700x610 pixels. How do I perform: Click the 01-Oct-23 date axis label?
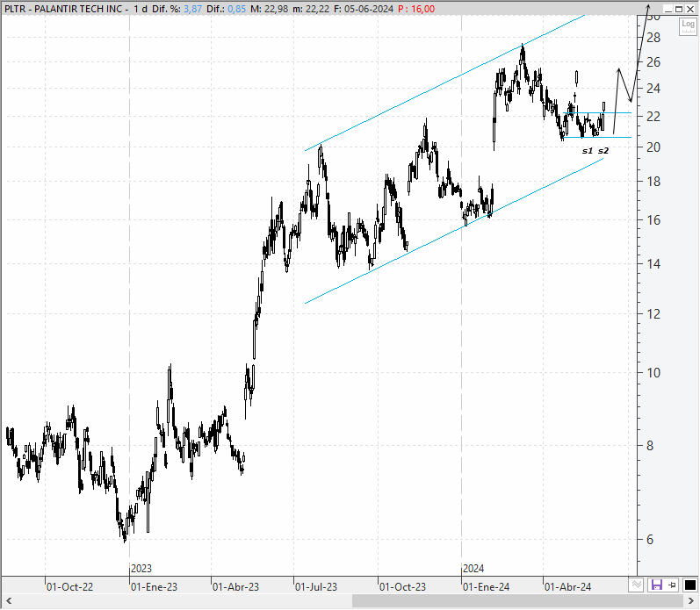402,587
